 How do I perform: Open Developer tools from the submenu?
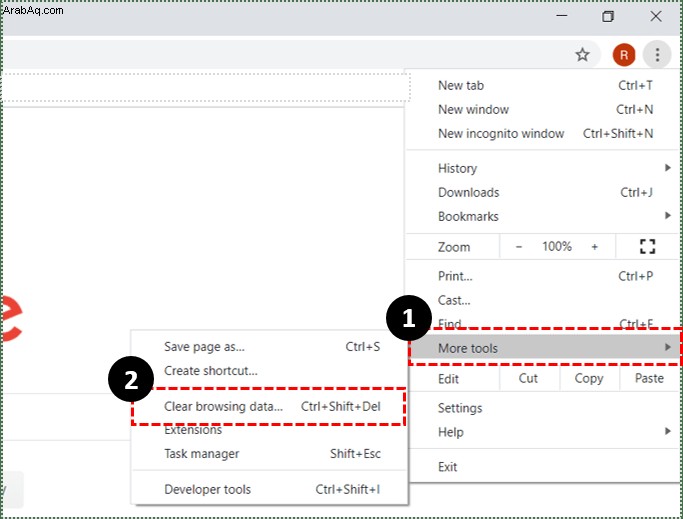270,489
